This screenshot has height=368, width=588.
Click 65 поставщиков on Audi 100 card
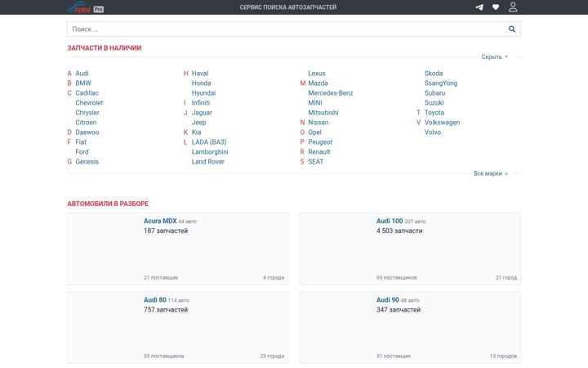[x=396, y=277]
